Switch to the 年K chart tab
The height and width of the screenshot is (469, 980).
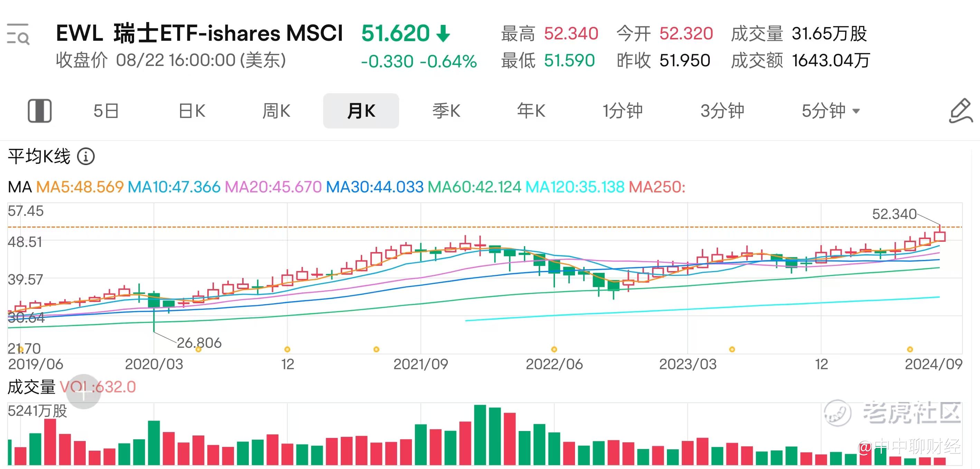pos(531,111)
